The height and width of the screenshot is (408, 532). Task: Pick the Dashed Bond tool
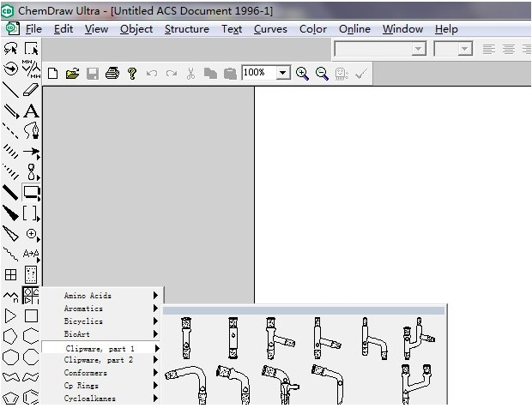[x=11, y=131]
